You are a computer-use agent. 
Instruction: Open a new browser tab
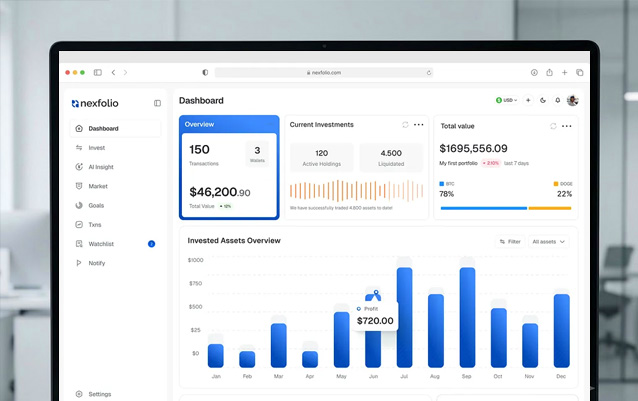click(x=564, y=72)
